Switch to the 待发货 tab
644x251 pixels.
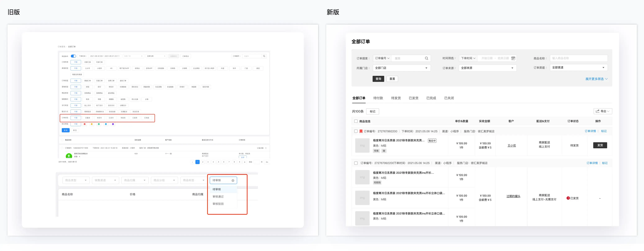(x=396, y=98)
